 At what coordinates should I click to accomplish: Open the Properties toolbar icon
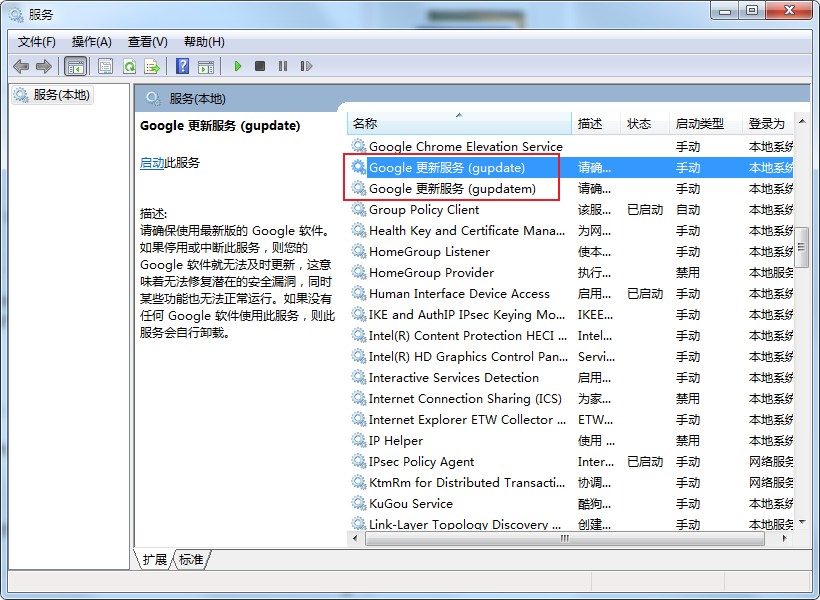point(106,66)
